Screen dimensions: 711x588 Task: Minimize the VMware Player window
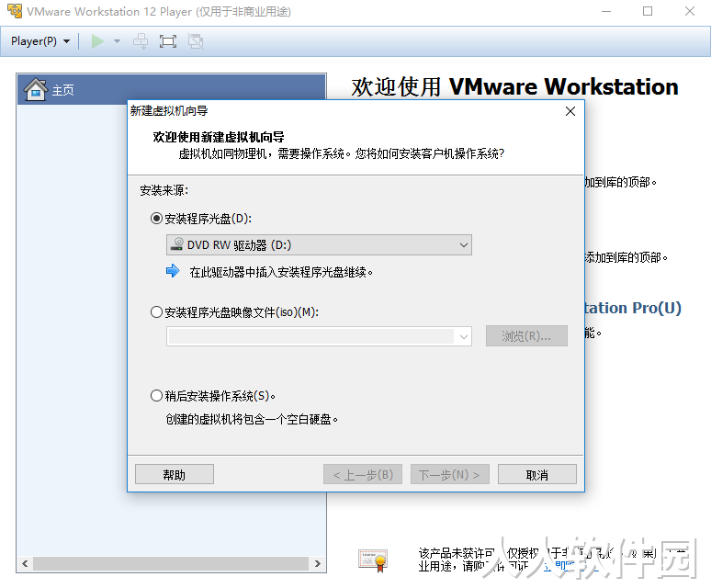(x=606, y=11)
